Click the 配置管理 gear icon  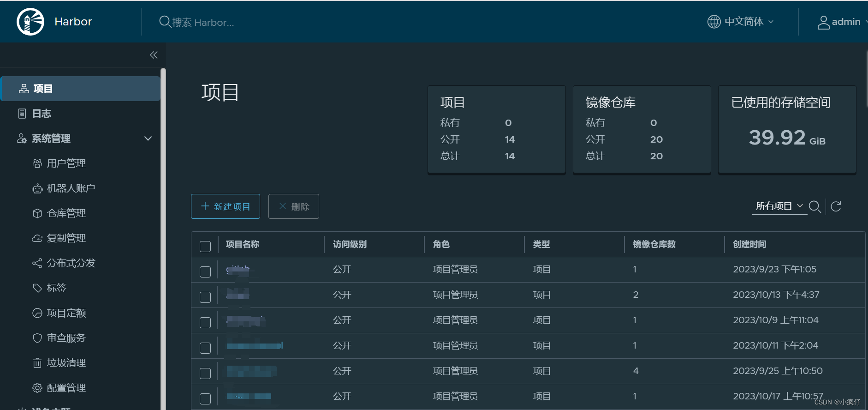[37, 388]
